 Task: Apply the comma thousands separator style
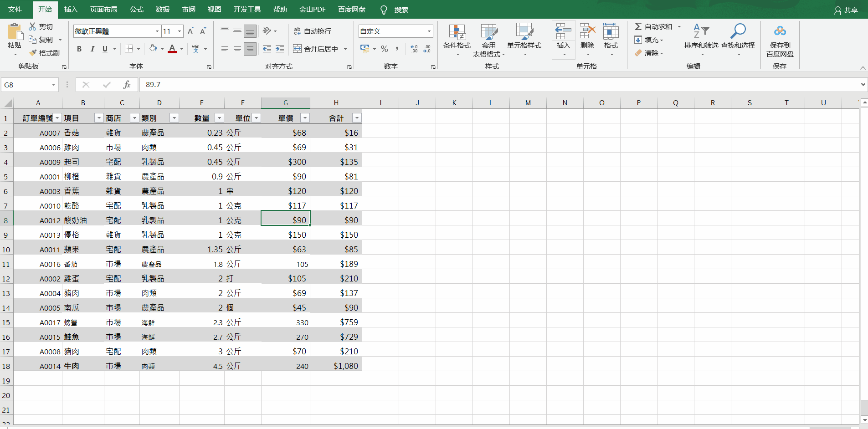pyautogui.click(x=397, y=49)
